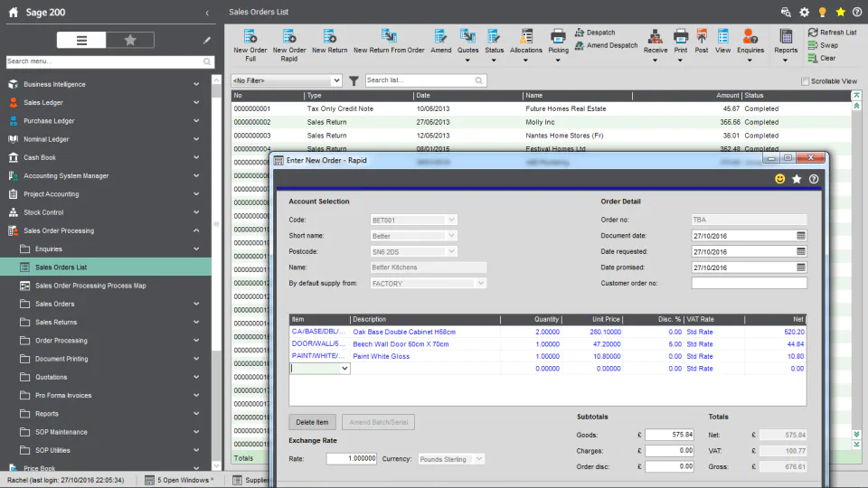868x488 pixels.
Task: Open Sales Order Processing Process Map
Action: click(90, 286)
